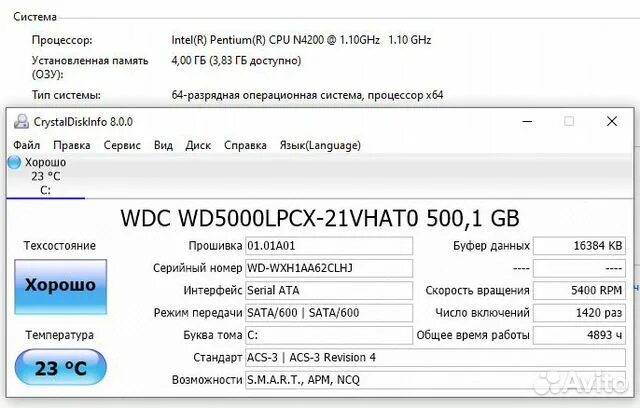640x408 pixels.
Task: Click the disk title WDC WD5000LPCX-21VHAT0 500,1 GB
Action: (x=320, y=218)
